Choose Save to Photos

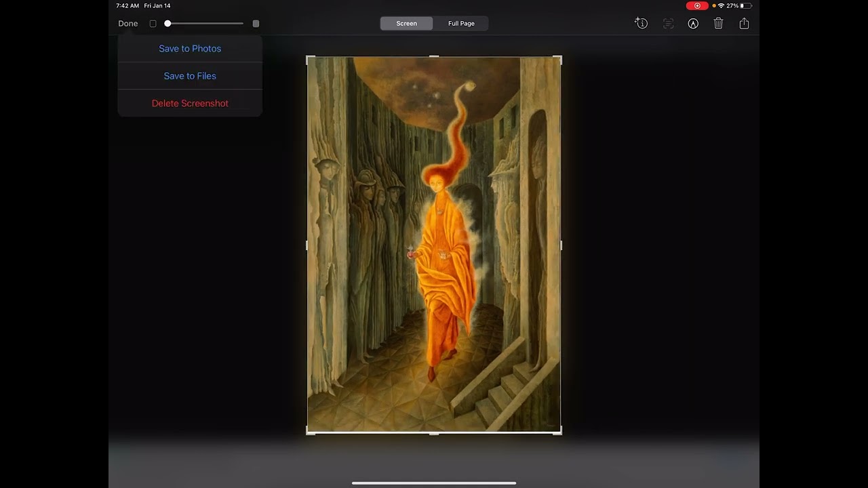point(190,49)
